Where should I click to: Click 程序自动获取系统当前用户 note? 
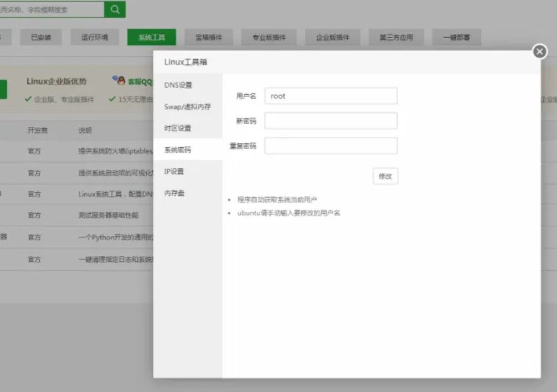[277, 199]
